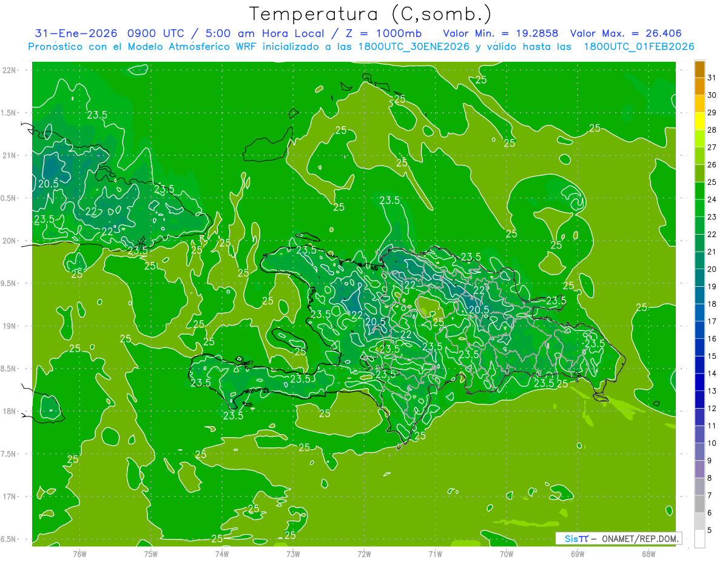Click the "Temperatura (C,somb.)" map title
Screen dimensions: 728x562
pyautogui.click(x=370, y=14)
